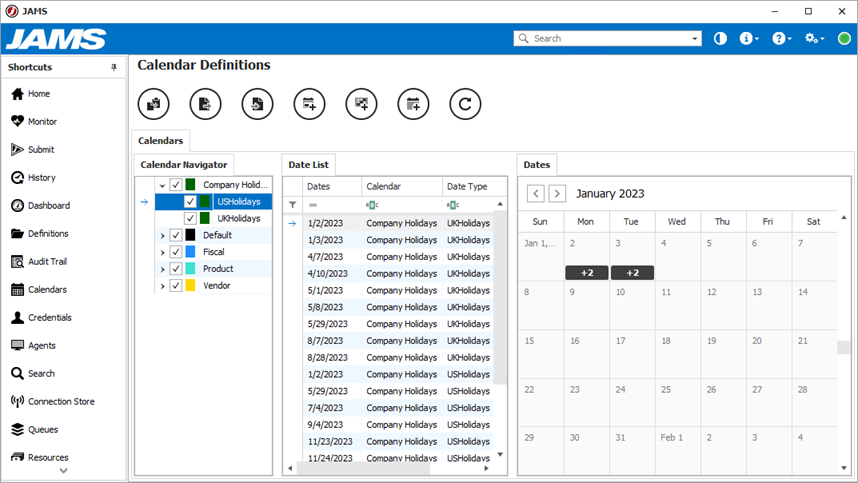This screenshot has width=858, height=483.
Task: Sort by the Dates column header
Action: click(x=332, y=187)
